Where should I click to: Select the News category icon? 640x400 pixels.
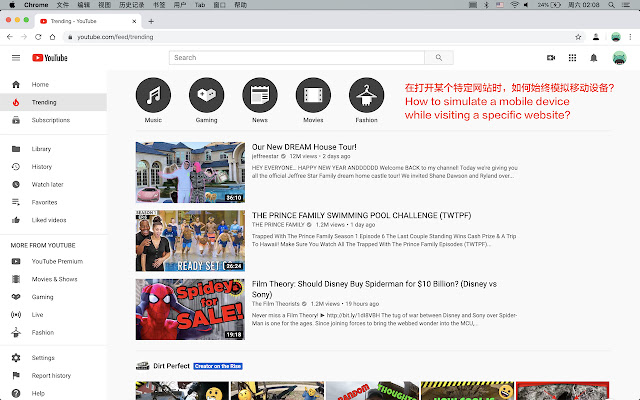point(259,95)
